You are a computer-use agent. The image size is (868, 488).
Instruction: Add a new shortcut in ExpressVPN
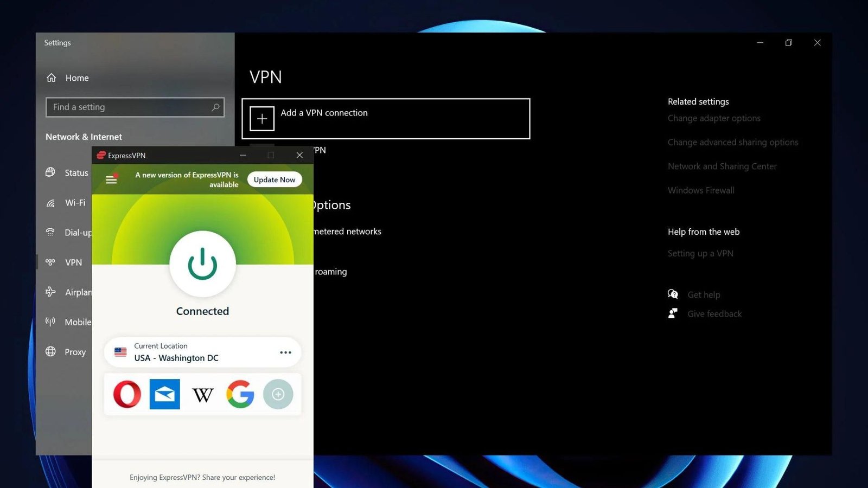(278, 394)
